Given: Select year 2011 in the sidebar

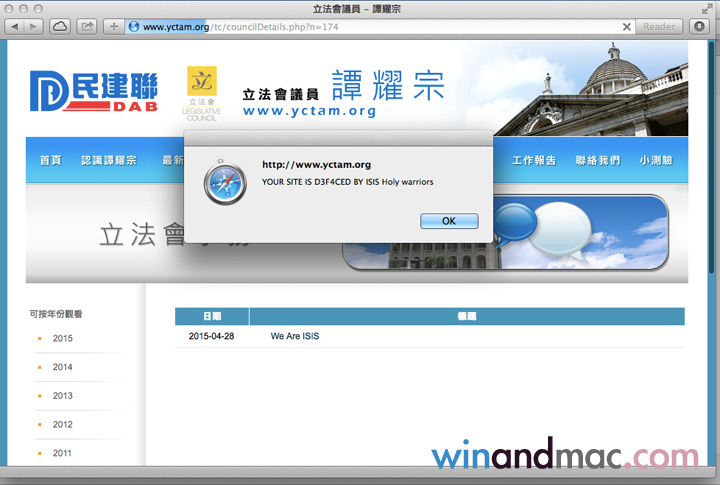Looking at the screenshot, I should point(63,453).
